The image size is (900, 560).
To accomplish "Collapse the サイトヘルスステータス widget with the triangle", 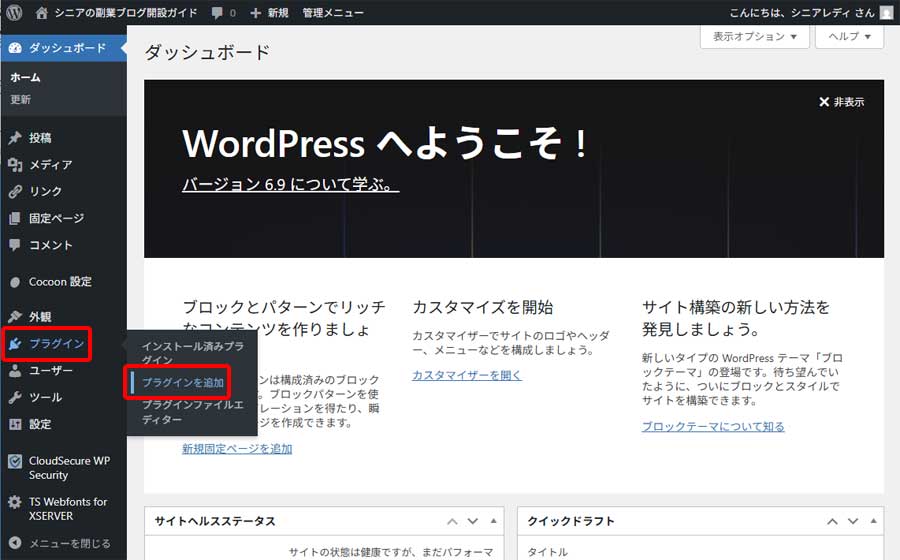I will pos(493,521).
